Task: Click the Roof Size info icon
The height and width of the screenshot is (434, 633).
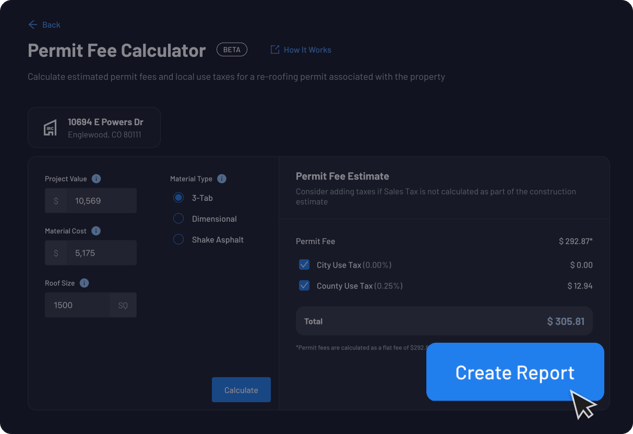Action: pos(84,283)
